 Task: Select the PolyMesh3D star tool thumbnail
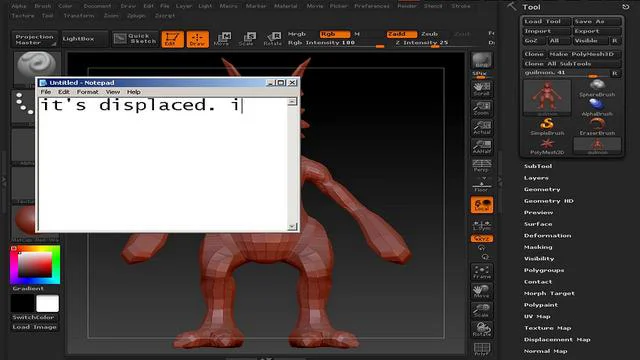[x=547, y=146]
